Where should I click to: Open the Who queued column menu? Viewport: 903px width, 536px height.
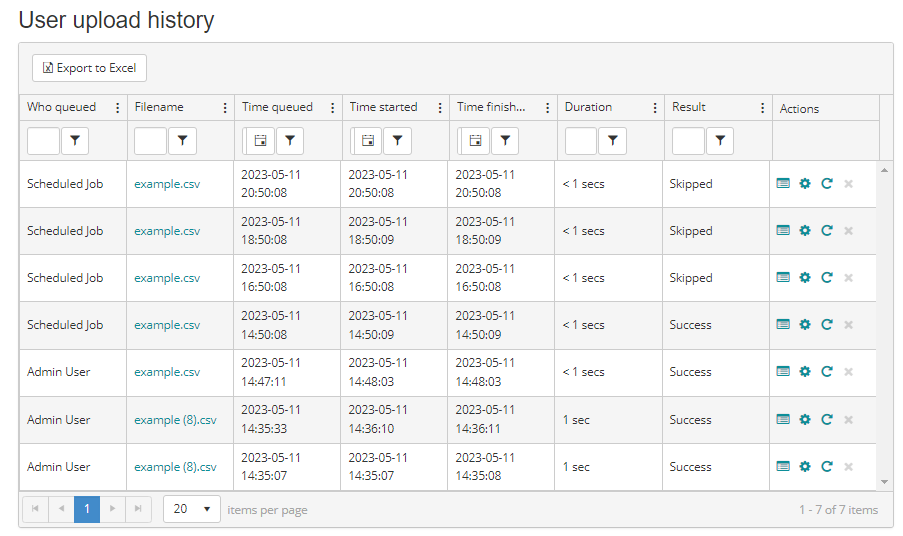coord(118,108)
